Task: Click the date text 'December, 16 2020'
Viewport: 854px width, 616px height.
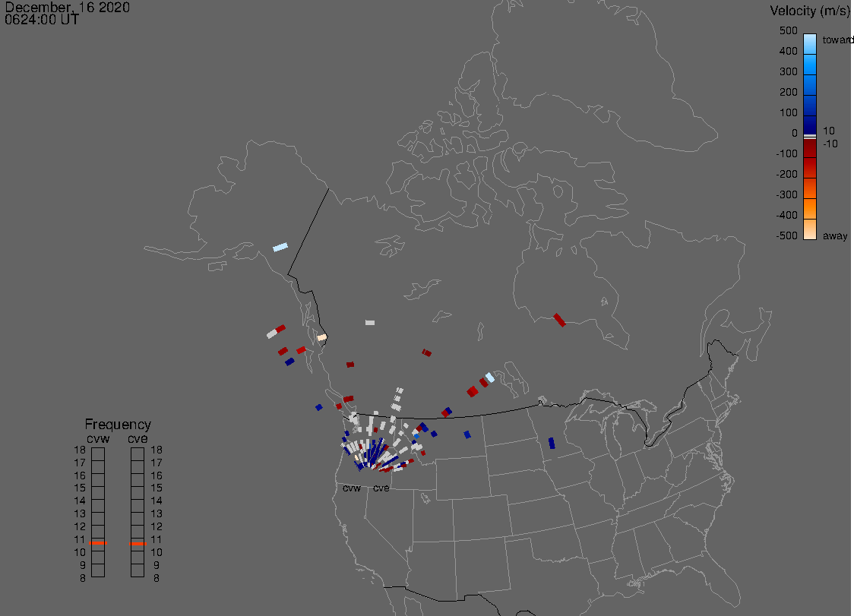Action: [67, 7]
